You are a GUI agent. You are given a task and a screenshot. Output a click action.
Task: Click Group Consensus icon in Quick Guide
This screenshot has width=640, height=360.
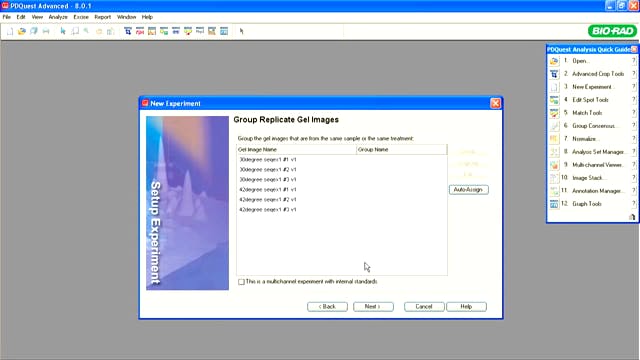(554, 126)
